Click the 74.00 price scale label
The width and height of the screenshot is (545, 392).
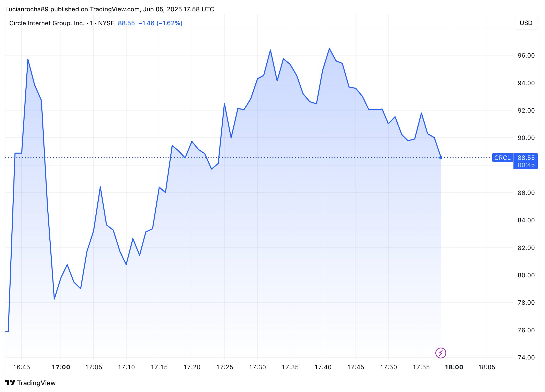526,357
